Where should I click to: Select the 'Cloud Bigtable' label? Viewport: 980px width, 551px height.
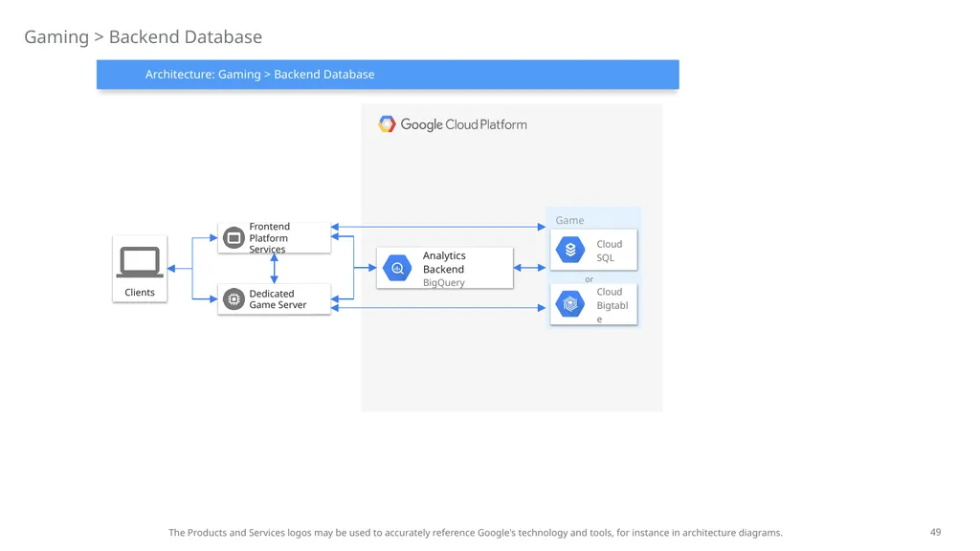coord(612,305)
